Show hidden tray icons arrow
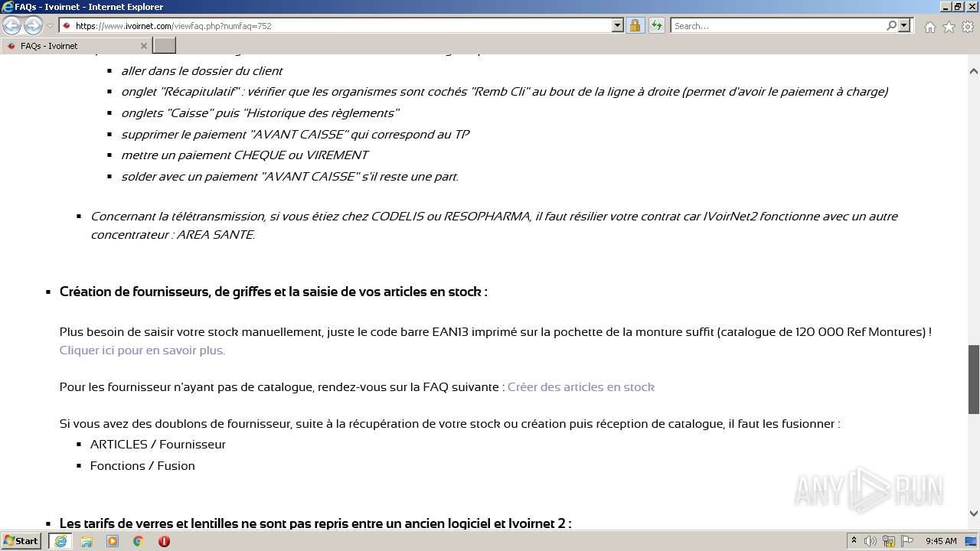 point(854,541)
